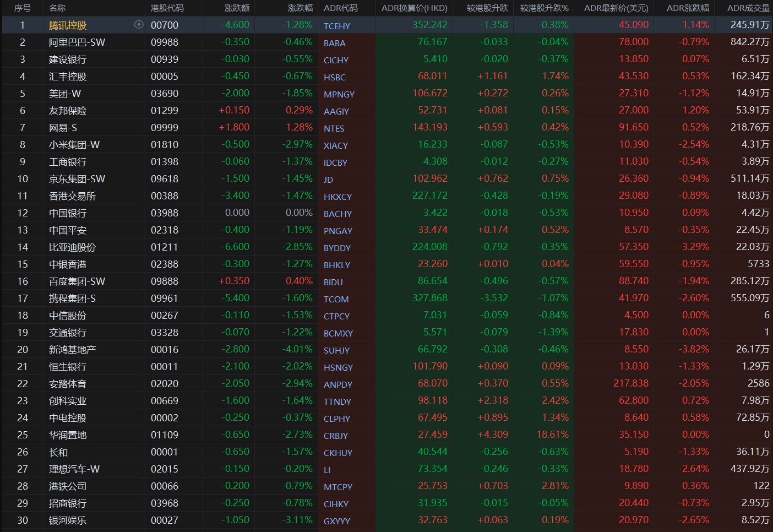Viewport: 773px width, 532px height.
Task: Choose 美团-W in the stock list
Action: (x=65, y=94)
